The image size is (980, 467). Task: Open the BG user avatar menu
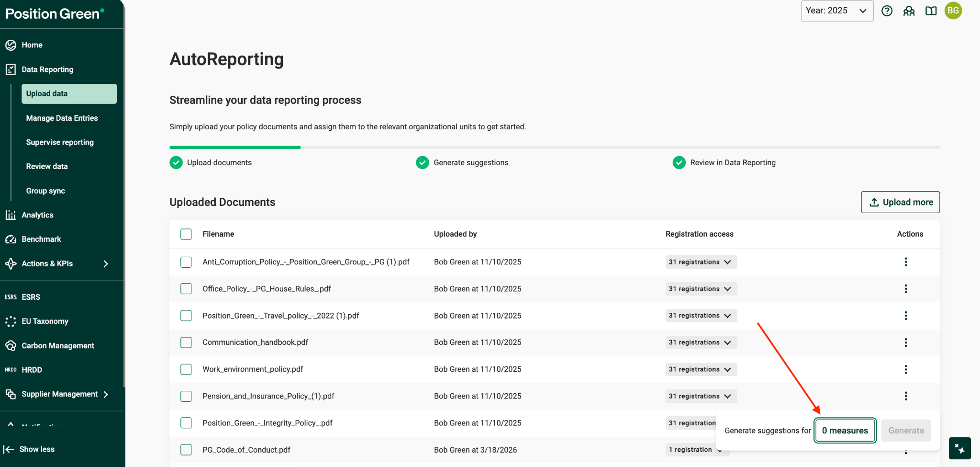(953, 11)
